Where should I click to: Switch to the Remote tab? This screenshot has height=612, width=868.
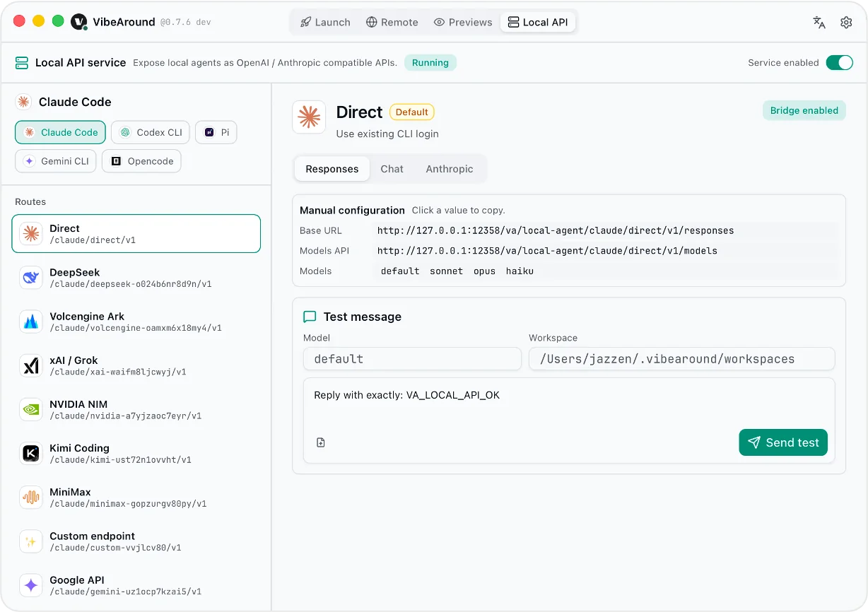coord(392,22)
